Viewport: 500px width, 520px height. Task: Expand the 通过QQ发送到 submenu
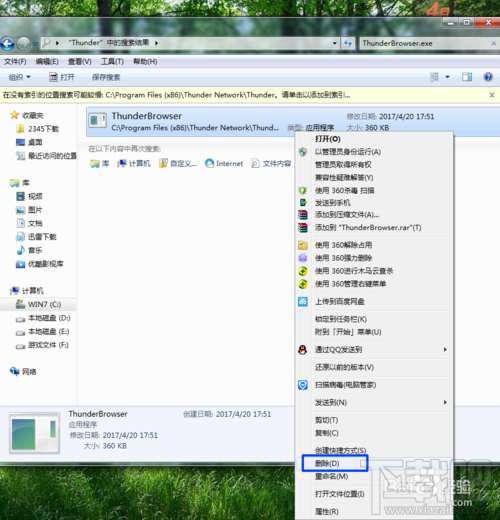tap(374, 350)
